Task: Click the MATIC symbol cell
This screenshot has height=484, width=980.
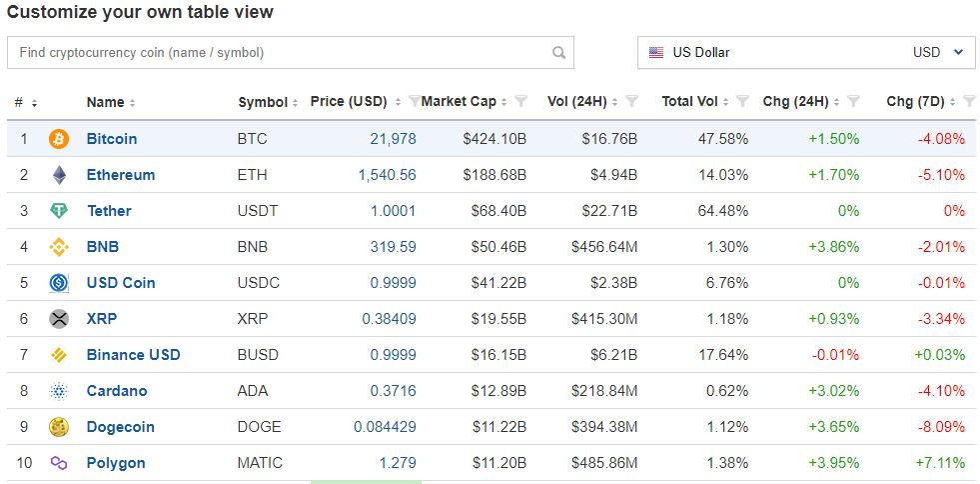Action: click(x=260, y=463)
